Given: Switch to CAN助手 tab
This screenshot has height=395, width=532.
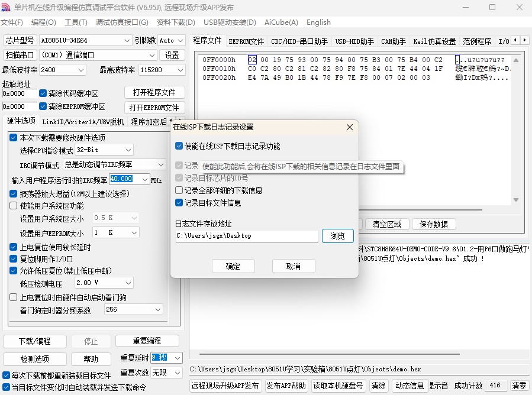Looking at the screenshot, I should click(x=394, y=41).
